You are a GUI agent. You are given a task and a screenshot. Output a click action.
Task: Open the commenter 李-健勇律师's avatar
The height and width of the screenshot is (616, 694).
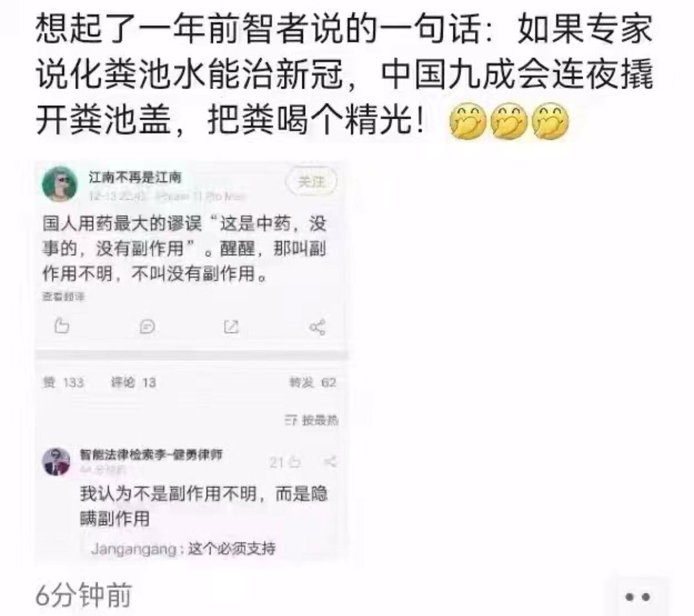click(x=57, y=461)
